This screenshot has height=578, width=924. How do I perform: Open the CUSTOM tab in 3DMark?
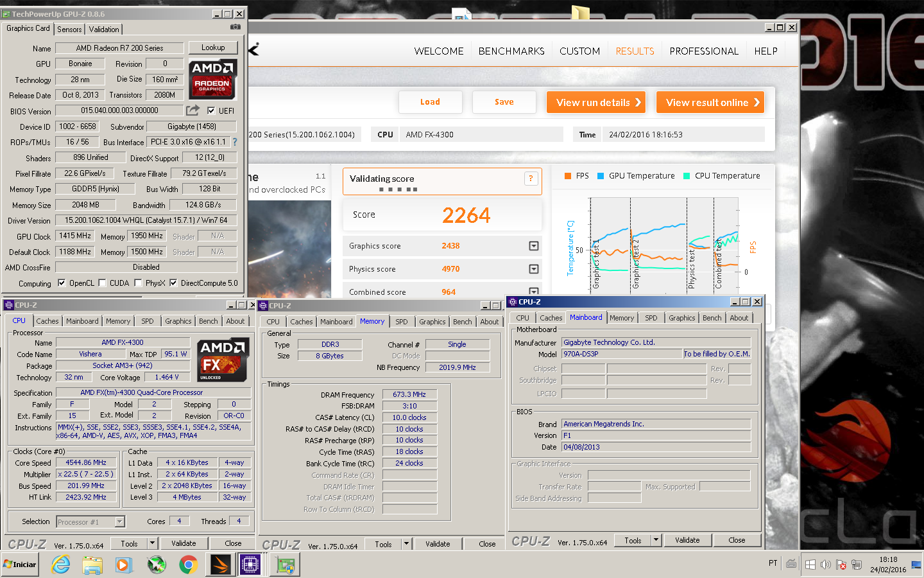click(580, 51)
